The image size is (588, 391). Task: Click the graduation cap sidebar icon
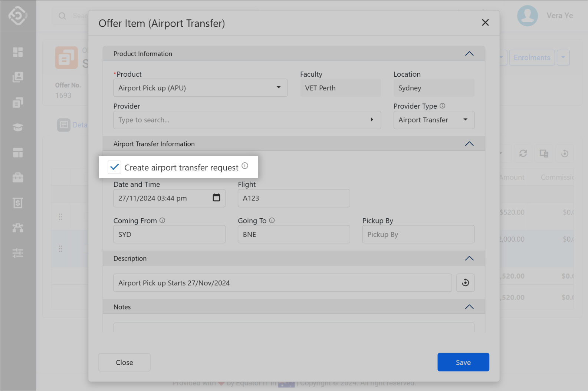pyautogui.click(x=18, y=127)
